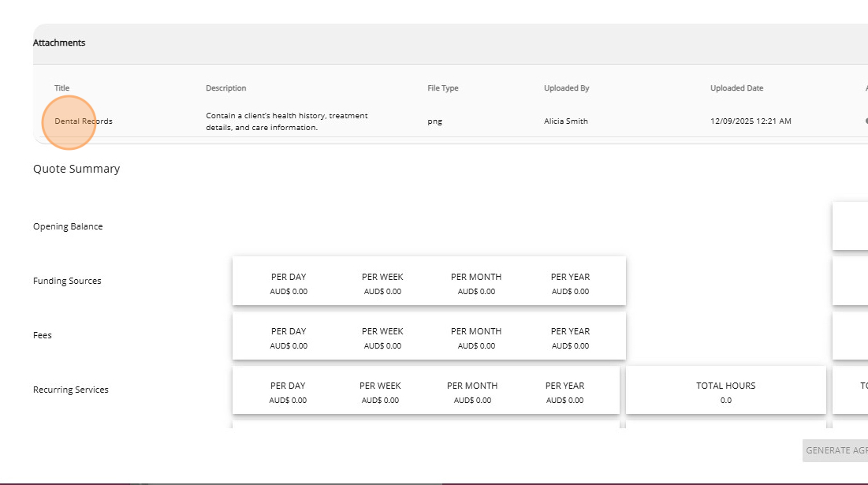Click the 12/09/2025 12:21 AM upload date
Screen dimensions: 868x485
[x=751, y=121]
